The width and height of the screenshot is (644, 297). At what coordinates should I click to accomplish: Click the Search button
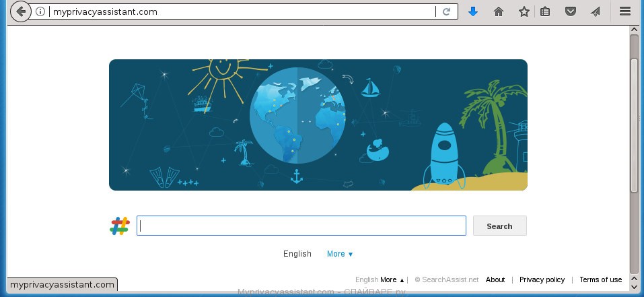(499, 226)
